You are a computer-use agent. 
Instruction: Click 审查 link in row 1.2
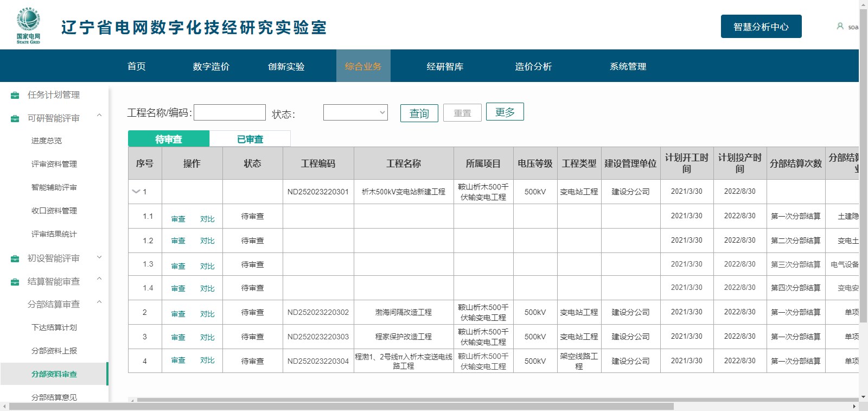click(178, 241)
